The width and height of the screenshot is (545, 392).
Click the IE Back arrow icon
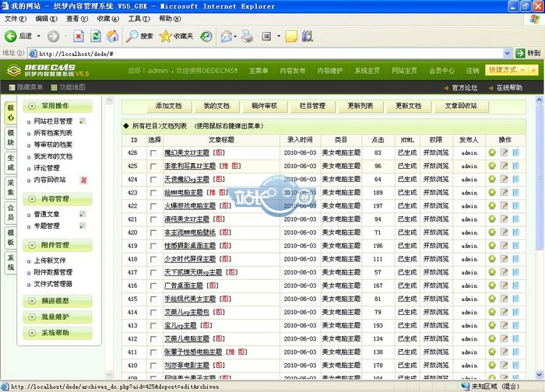point(10,36)
